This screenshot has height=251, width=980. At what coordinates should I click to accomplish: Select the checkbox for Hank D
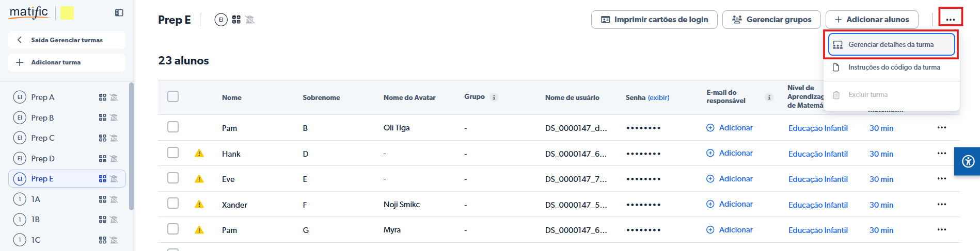(x=173, y=153)
